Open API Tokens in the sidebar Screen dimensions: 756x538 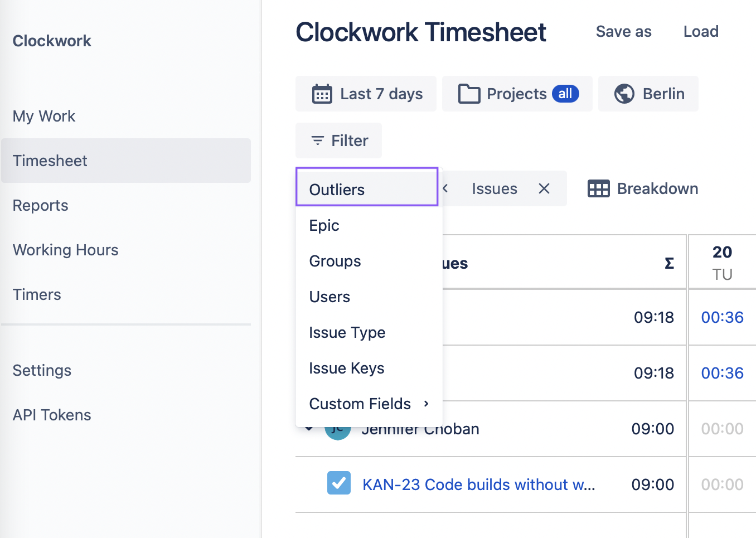[x=126, y=415]
